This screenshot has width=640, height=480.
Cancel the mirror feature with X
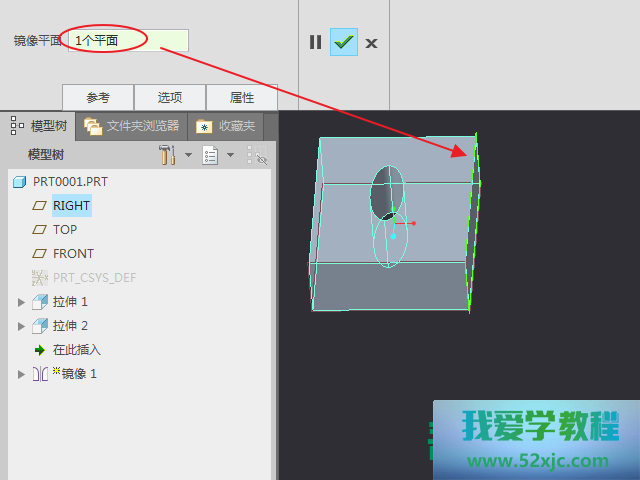[x=371, y=43]
